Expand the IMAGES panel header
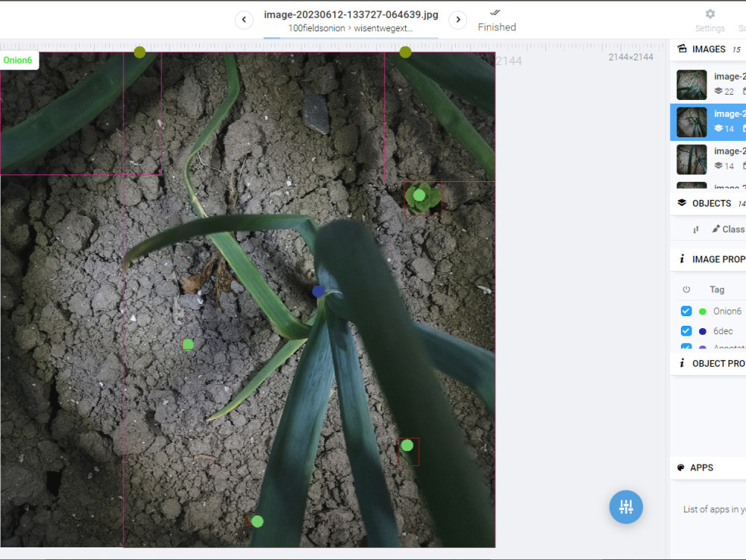Image resolution: width=746 pixels, height=560 pixels. point(708,49)
